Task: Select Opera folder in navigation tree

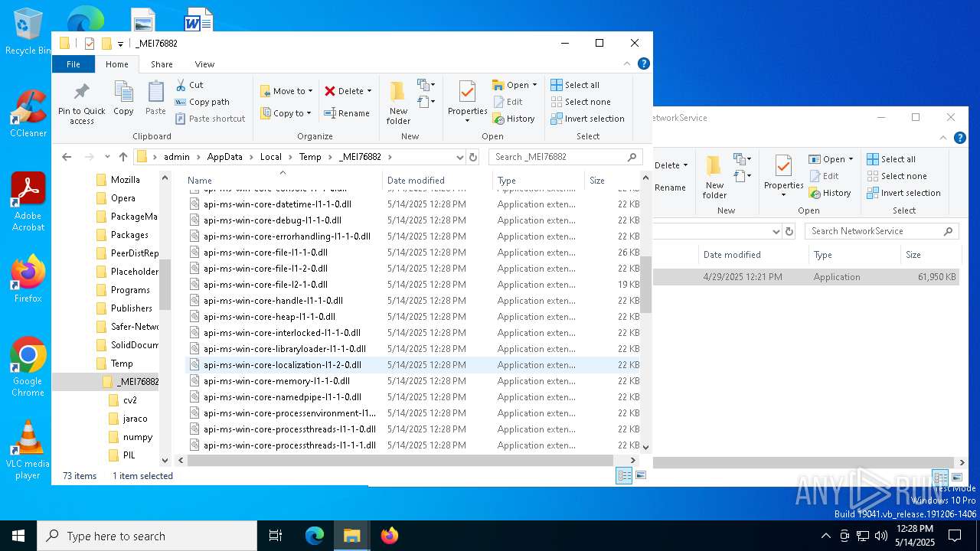Action: point(123,198)
